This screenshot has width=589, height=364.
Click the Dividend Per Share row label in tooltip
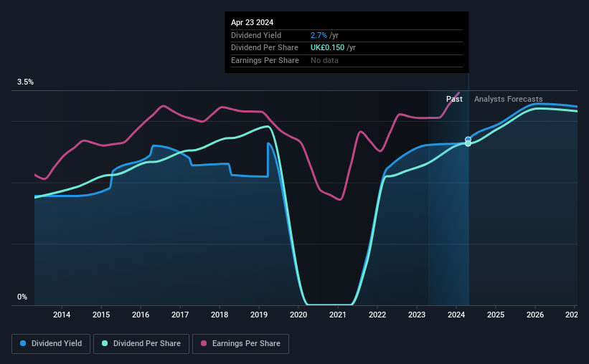pos(265,48)
